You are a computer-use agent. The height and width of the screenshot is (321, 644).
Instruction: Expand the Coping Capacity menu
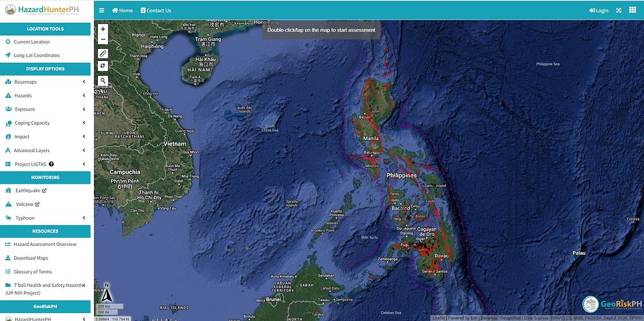(45, 123)
